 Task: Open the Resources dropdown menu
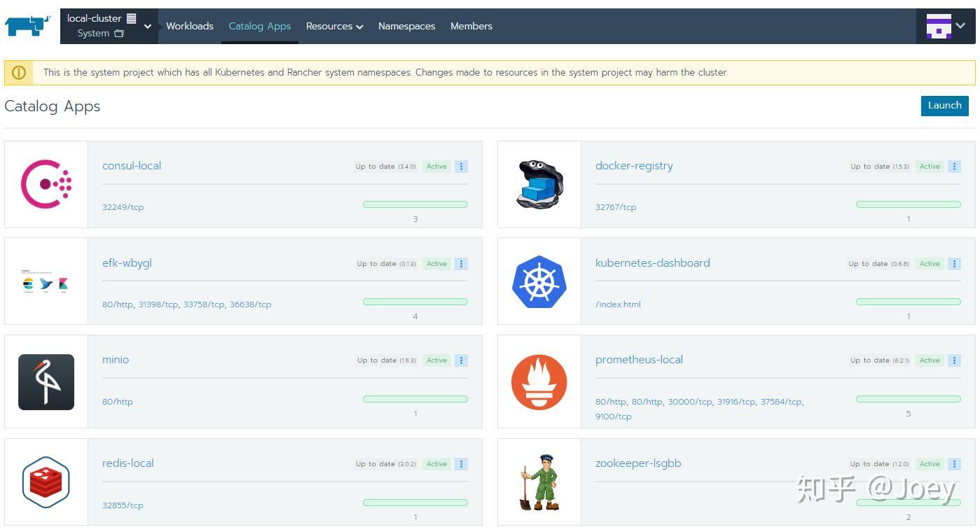pyautogui.click(x=334, y=26)
